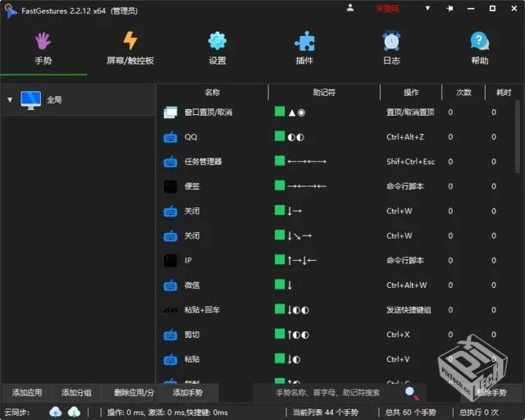Toggle the pin window on top icon
Image resolution: width=525 pixels, height=420 pixels.
click(x=450, y=8)
